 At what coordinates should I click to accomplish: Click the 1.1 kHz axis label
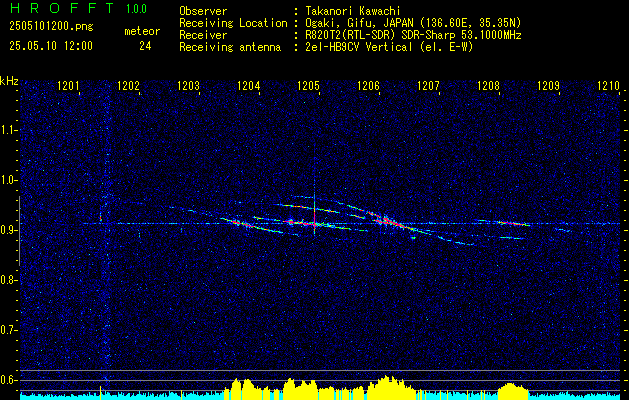(x=8, y=130)
